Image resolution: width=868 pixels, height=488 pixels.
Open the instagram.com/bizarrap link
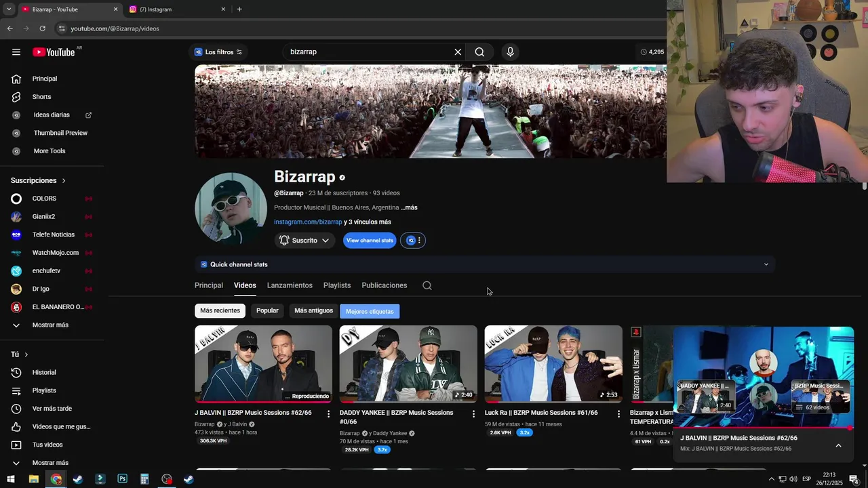[x=308, y=222]
